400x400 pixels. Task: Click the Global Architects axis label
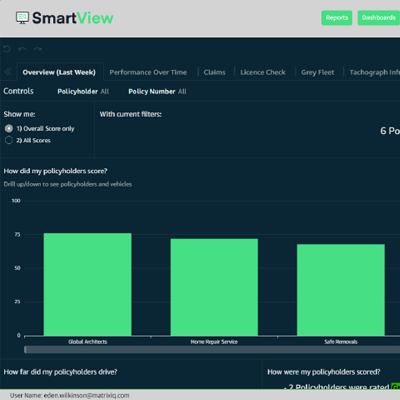(x=88, y=342)
